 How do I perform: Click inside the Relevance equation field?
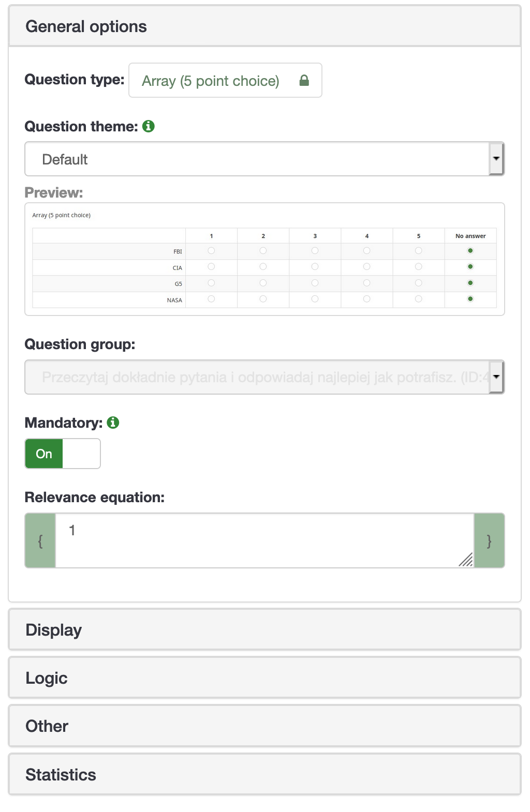click(x=264, y=540)
